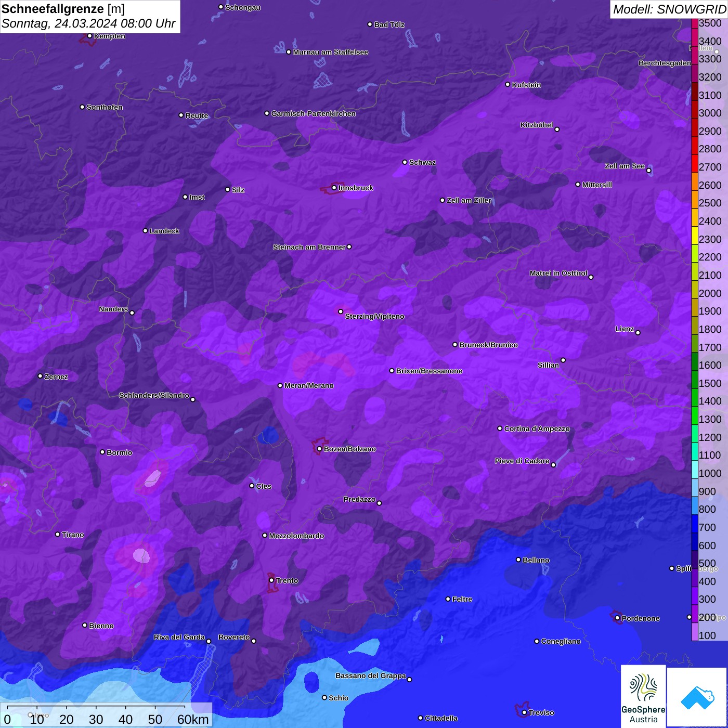Click the 'Riva del Garda' label

(179, 637)
